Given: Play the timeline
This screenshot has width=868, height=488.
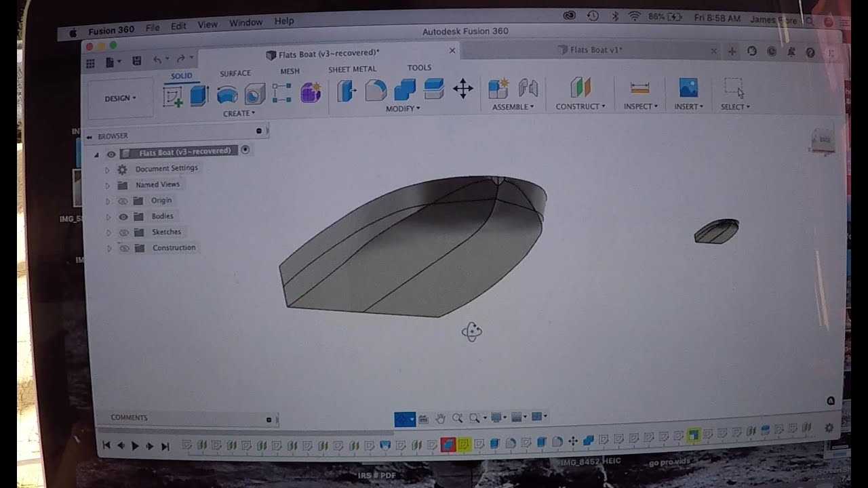Looking at the screenshot, I should coord(135,445).
